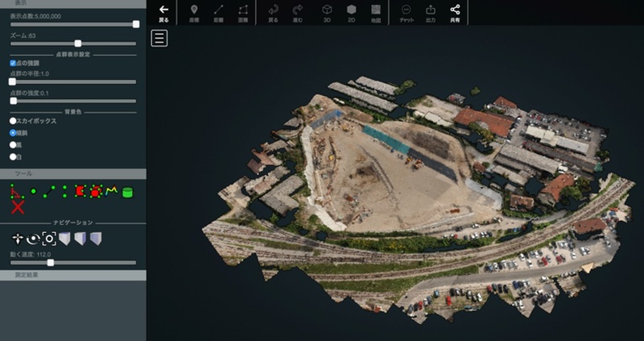Image resolution: width=644 pixels, height=341 pixels.
Task: Collapse the ツール section header
Action: coord(72,174)
